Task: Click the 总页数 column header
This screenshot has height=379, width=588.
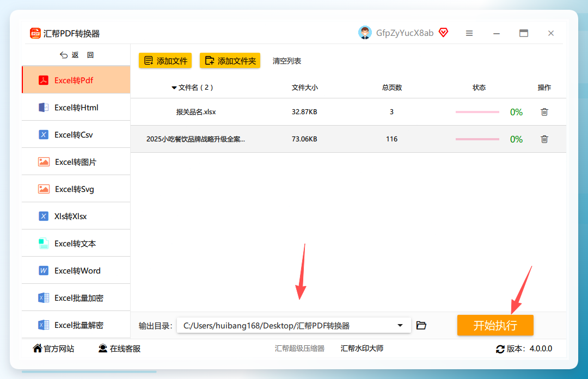Action: click(x=392, y=88)
